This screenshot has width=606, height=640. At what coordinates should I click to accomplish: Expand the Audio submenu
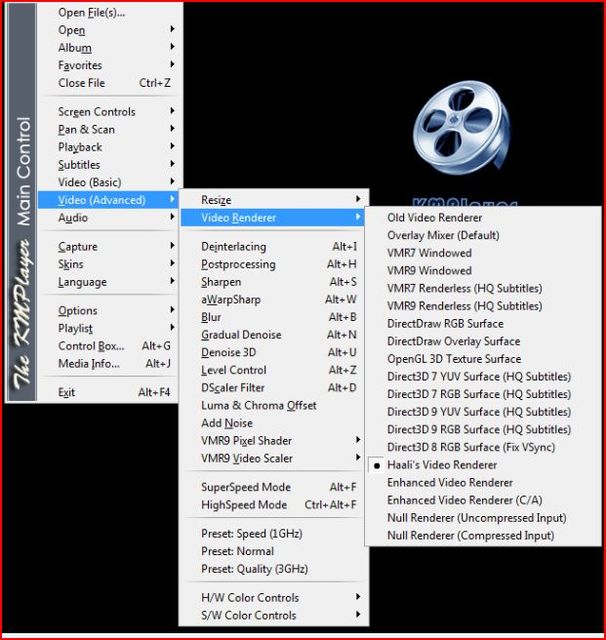tap(109, 218)
